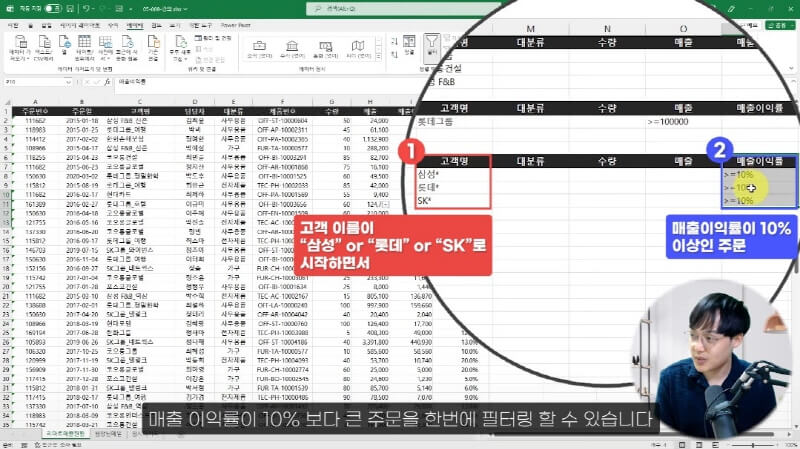Select the 데이터 (Data) ribbon tab

(x=135, y=25)
